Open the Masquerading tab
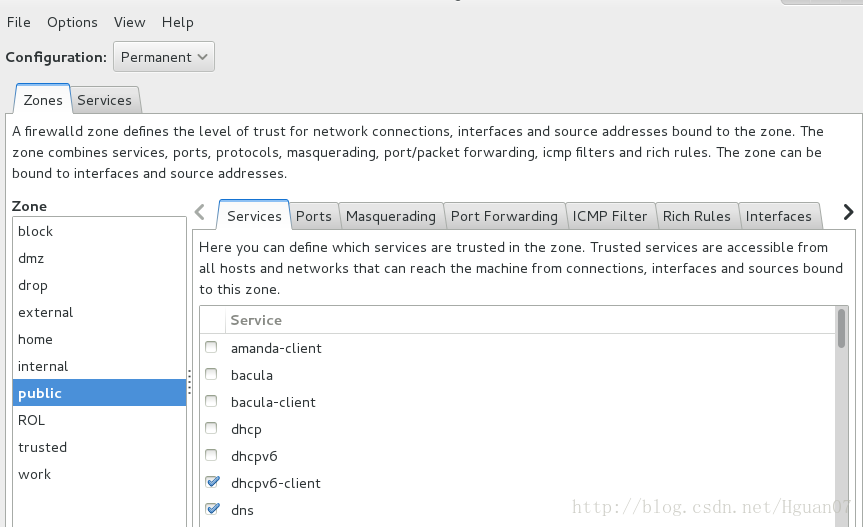The width and height of the screenshot is (863, 527). point(391,216)
